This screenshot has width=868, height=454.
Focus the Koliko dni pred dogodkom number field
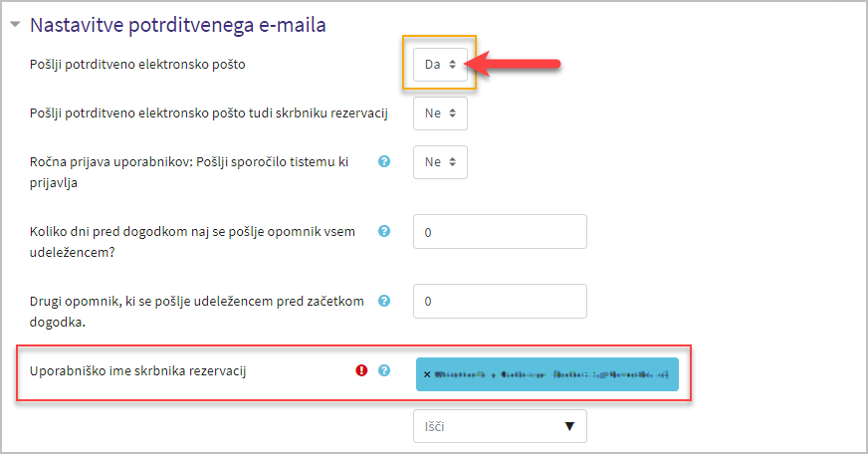click(500, 231)
